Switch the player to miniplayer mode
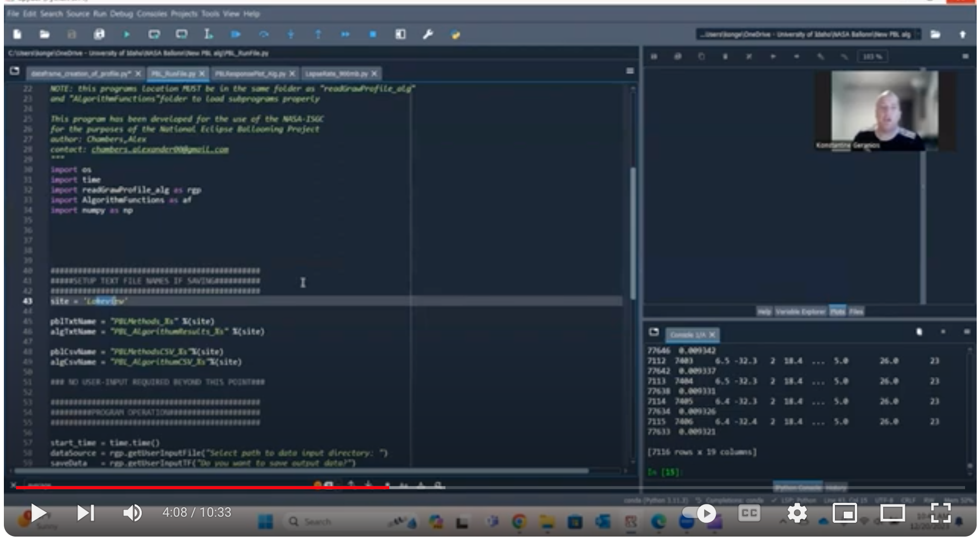This screenshot has width=980, height=541. pyautogui.click(x=844, y=513)
